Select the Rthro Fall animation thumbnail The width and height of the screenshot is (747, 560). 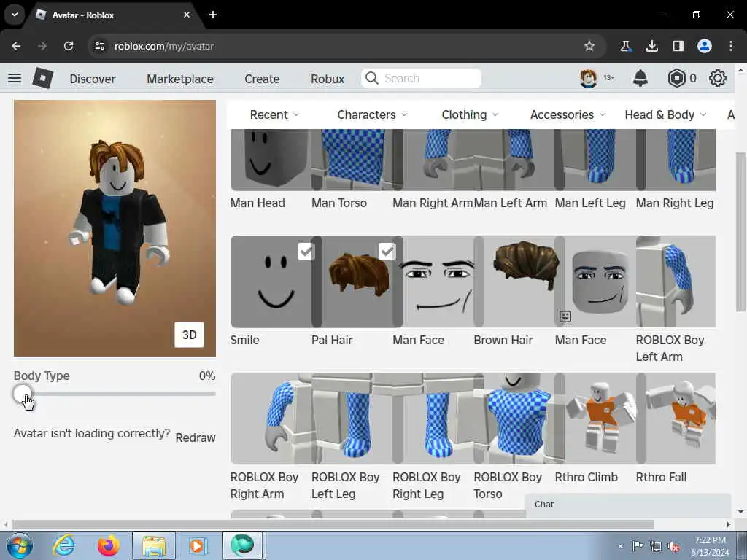[x=676, y=418]
